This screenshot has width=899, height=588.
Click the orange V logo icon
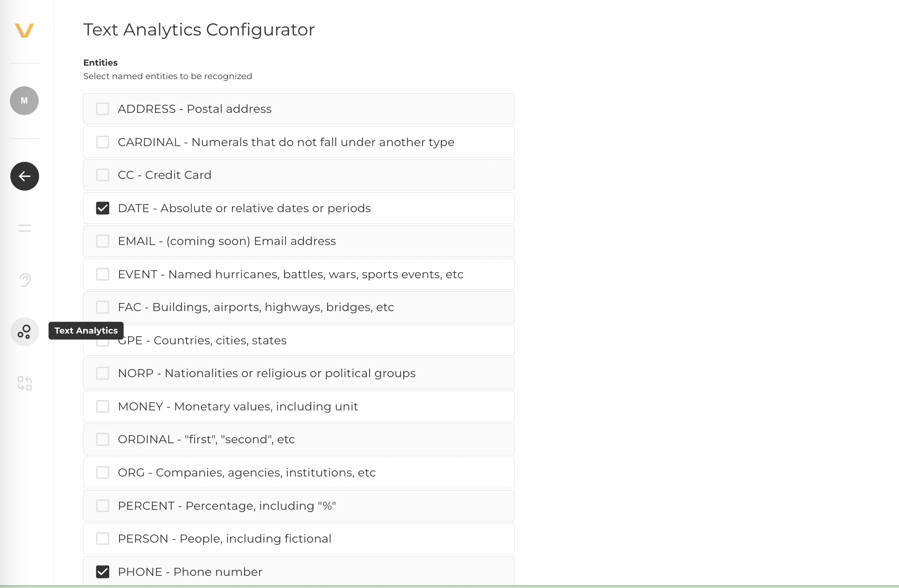(24, 31)
